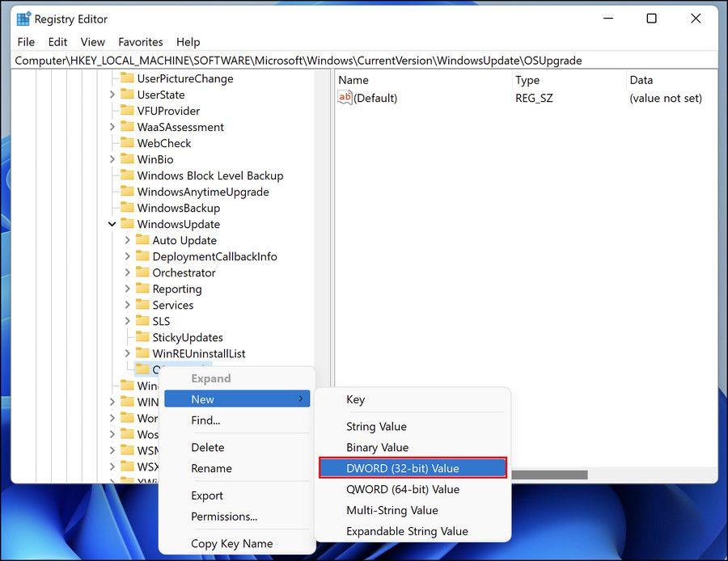Click the Type column header
The width and height of the screenshot is (728, 561).
[x=527, y=80]
